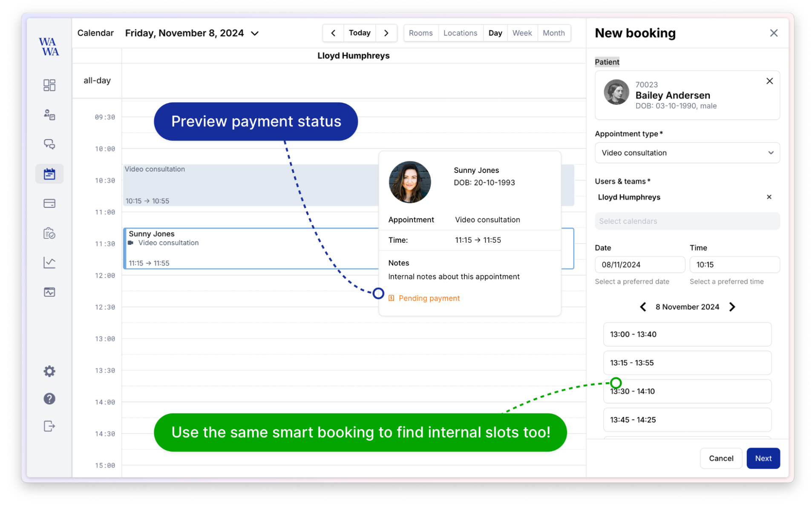Open the dashboard grid icon in sidebar
812x505 pixels.
49,85
